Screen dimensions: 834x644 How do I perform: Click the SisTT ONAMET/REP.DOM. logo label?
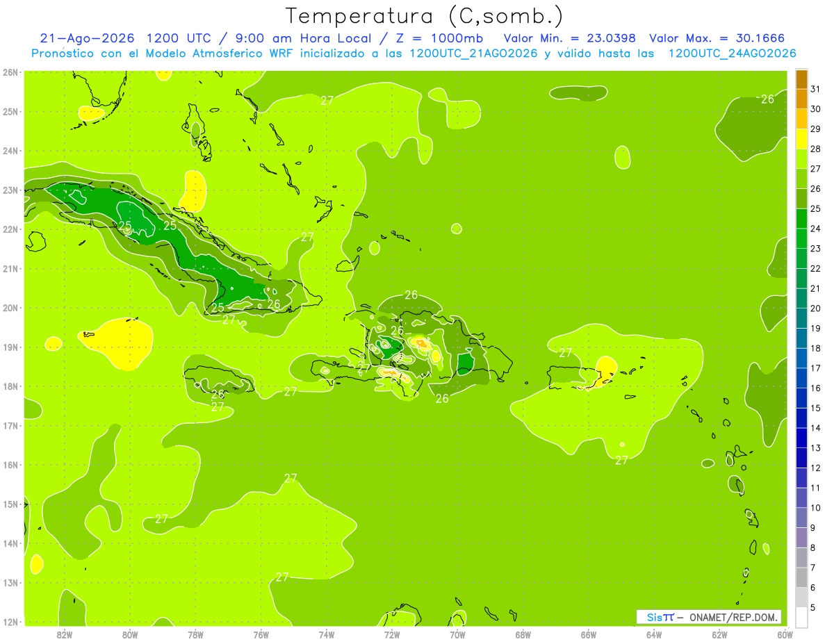coord(709,617)
